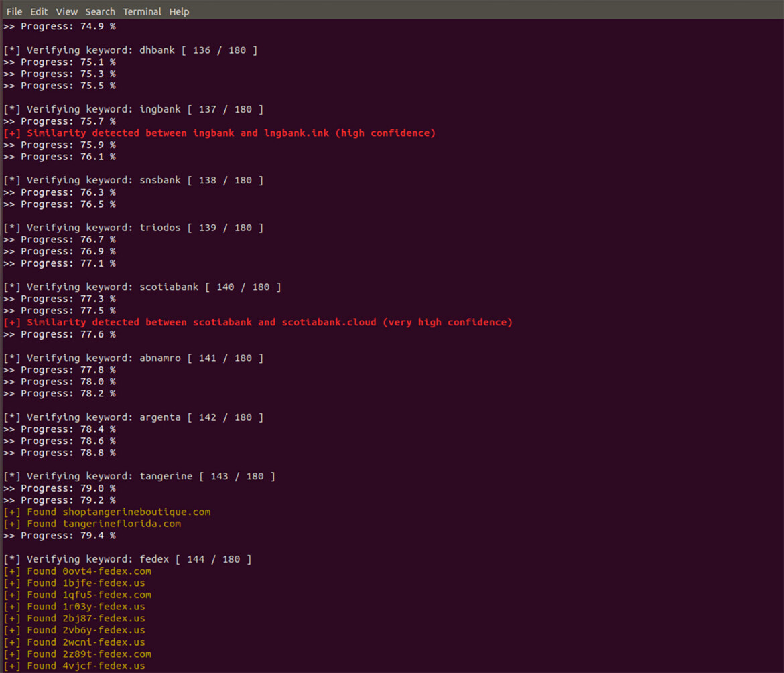Click 'Found 4vjcf-fedex.us' line
784x673 pixels.
coord(74,666)
